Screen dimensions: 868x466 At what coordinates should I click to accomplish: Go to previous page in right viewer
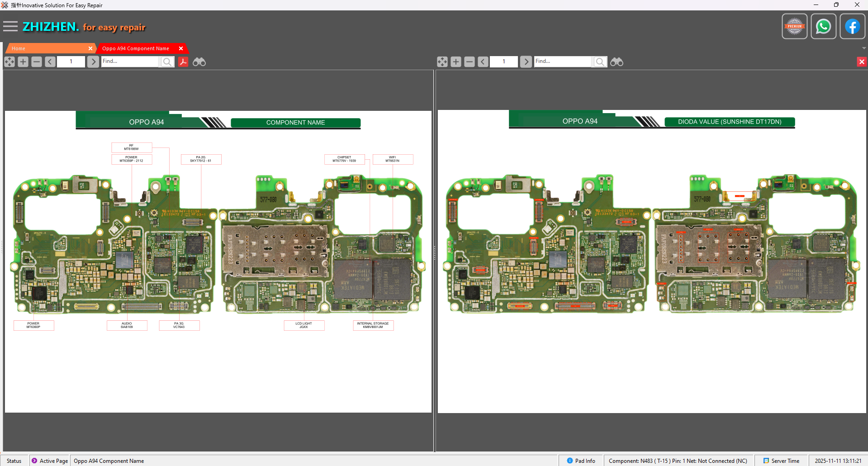483,62
